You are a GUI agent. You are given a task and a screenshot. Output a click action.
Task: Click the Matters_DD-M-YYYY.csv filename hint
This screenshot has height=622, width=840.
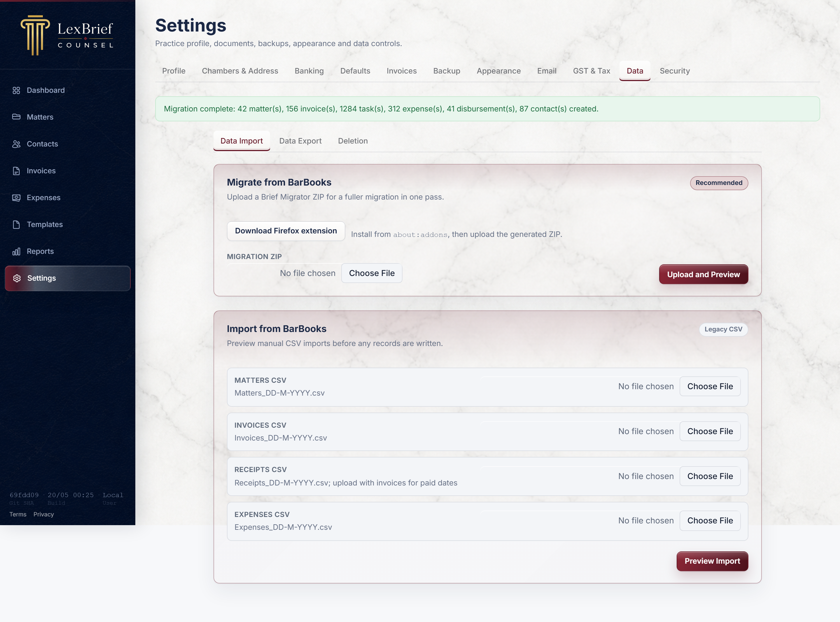pyautogui.click(x=280, y=393)
